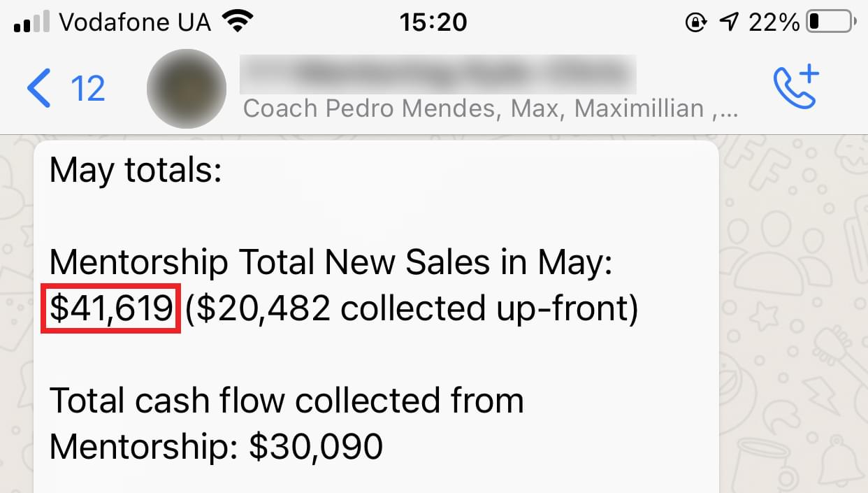This screenshot has width=868, height=493.
Task: Tap the "Mentorship: $30,090" line
Action: [216, 446]
